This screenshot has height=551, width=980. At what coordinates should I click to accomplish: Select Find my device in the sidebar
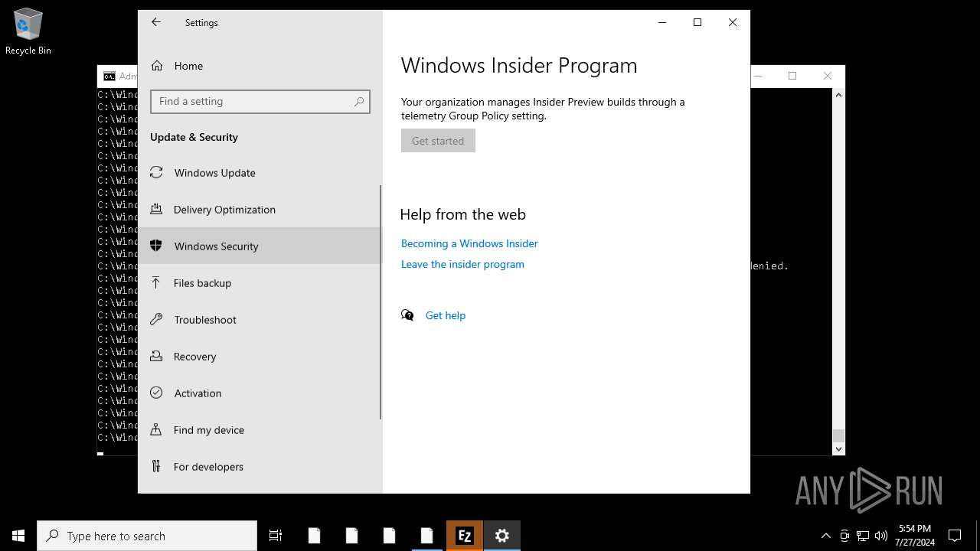pyautogui.click(x=260, y=430)
